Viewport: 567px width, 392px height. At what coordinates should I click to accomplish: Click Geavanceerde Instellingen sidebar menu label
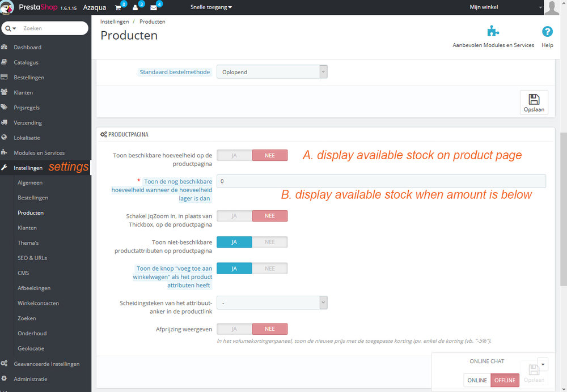click(x=46, y=364)
